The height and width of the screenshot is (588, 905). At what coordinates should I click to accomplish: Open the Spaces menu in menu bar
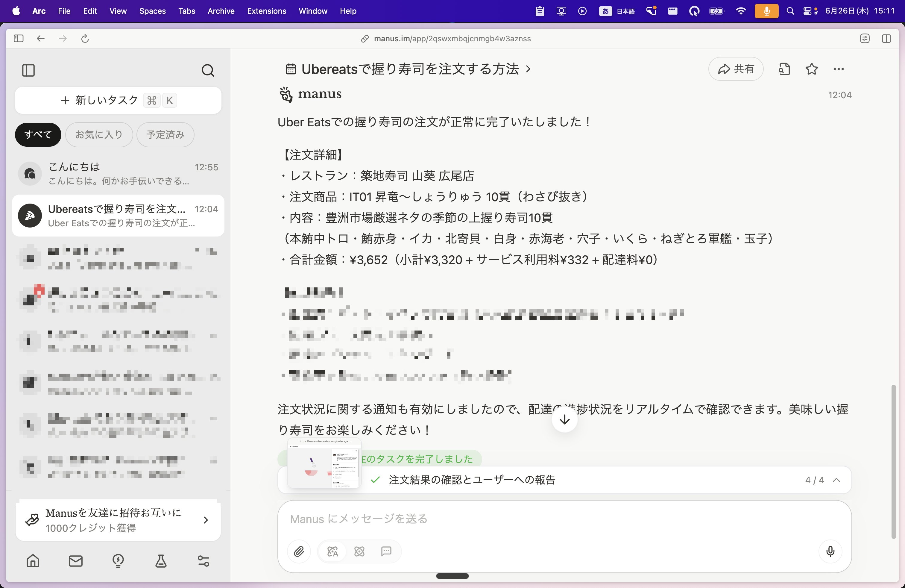[153, 11]
